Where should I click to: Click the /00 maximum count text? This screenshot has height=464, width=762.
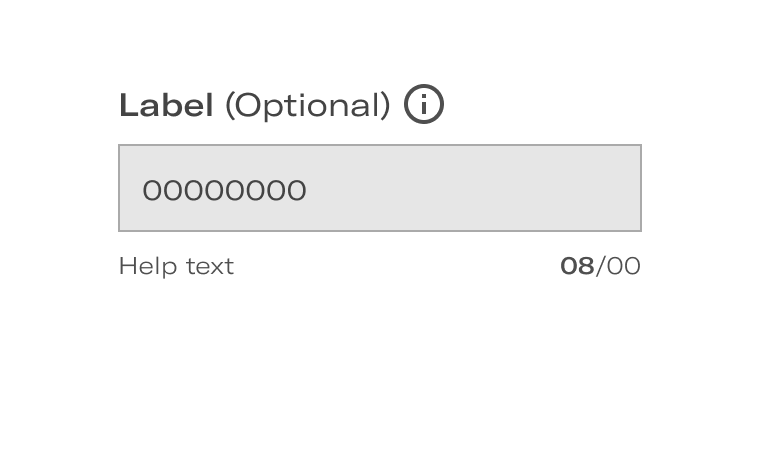[618, 266]
